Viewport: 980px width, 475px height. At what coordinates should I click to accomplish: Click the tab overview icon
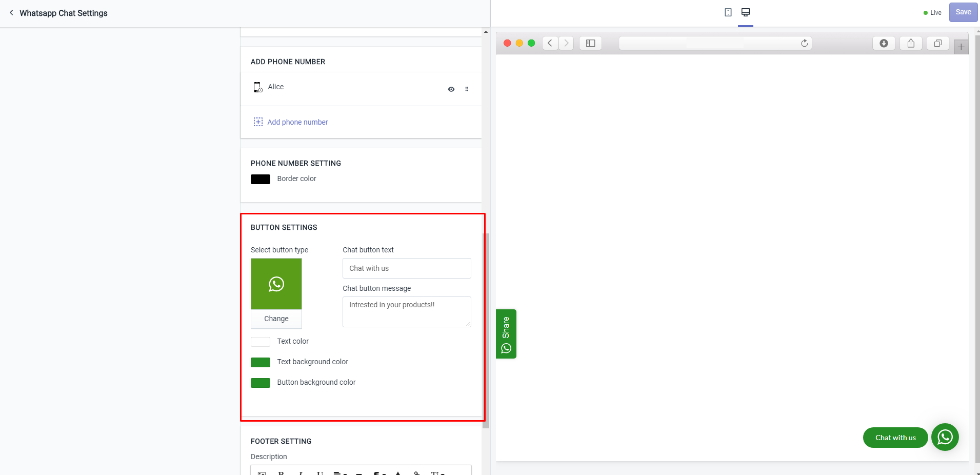point(937,43)
